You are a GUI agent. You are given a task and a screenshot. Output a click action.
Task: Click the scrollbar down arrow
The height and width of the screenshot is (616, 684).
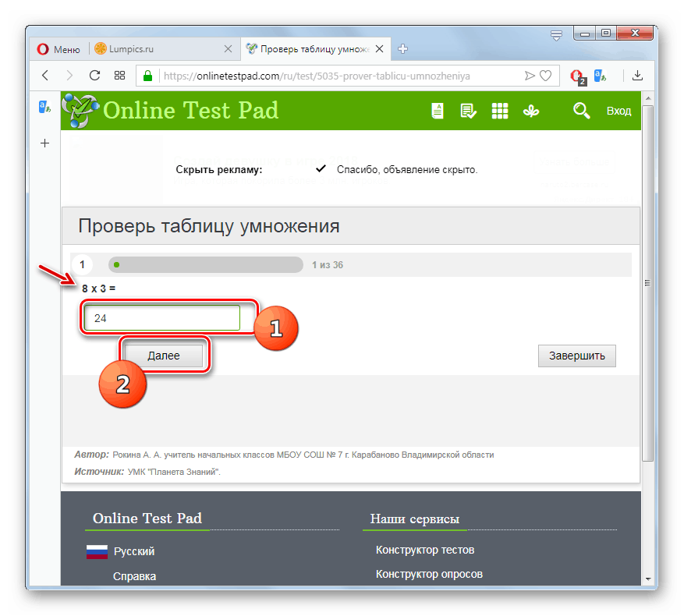click(648, 579)
